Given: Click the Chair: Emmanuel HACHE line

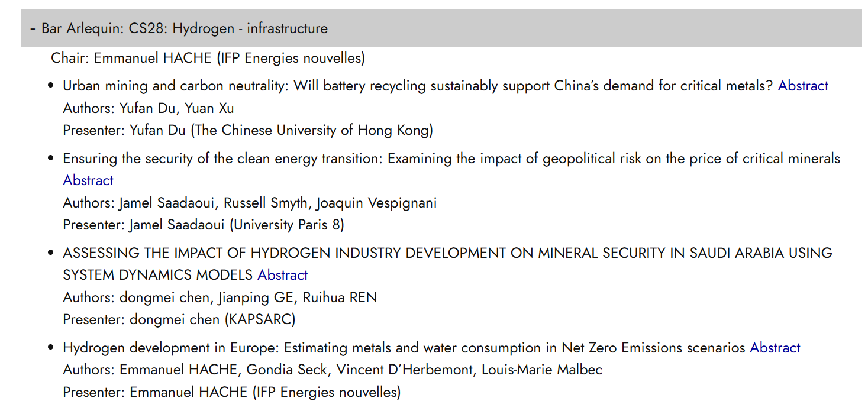Looking at the screenshot, I should tap(208, 58).
